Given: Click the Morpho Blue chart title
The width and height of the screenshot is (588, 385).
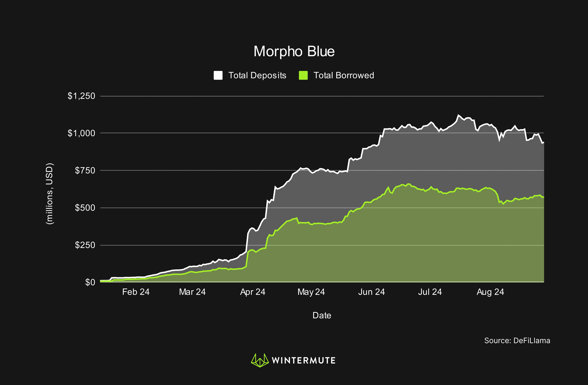Looking at the screenshot, I should click(294, 51).
